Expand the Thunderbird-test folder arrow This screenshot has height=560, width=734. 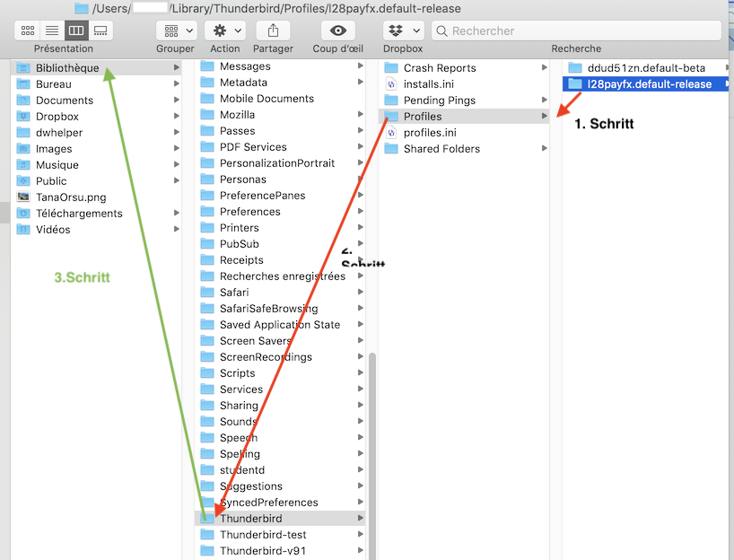point(361,534)
